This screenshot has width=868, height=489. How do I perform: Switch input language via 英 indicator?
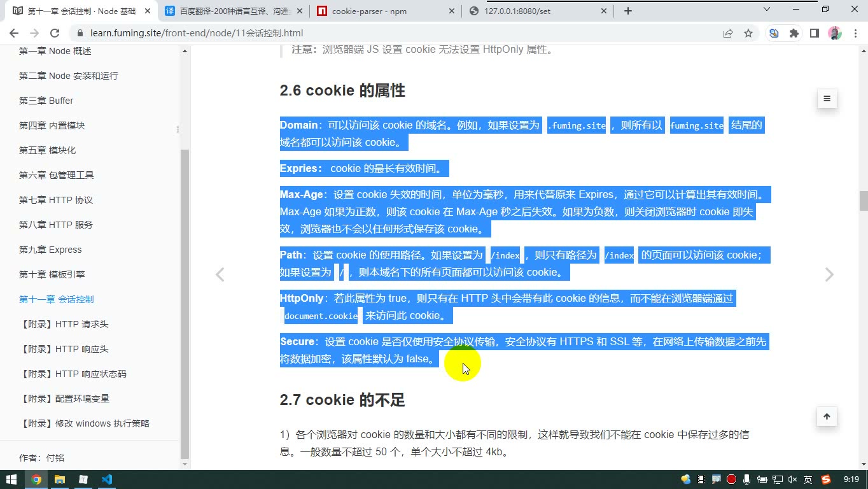pyautogui.click(x=808, y=479)
